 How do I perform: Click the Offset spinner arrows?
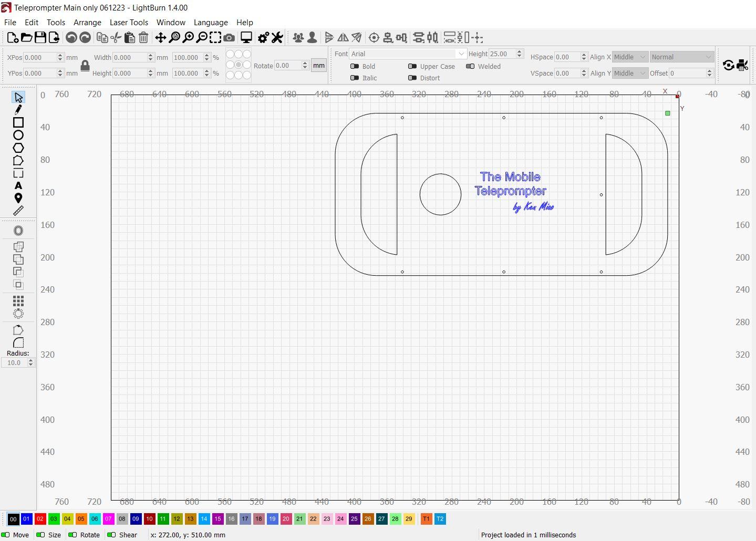[709, 73]
